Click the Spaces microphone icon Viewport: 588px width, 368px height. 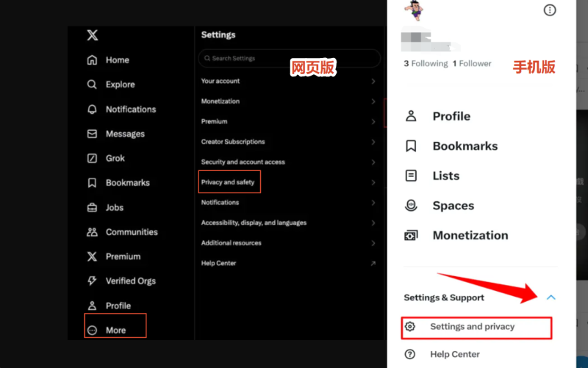click(411, 206)
